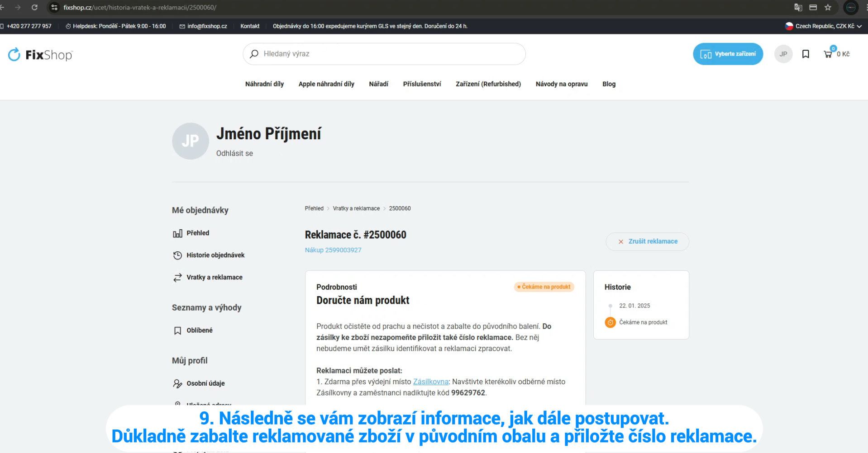
Task: Open purchase link Nákup 2599003927
Action: click(333, 250)
